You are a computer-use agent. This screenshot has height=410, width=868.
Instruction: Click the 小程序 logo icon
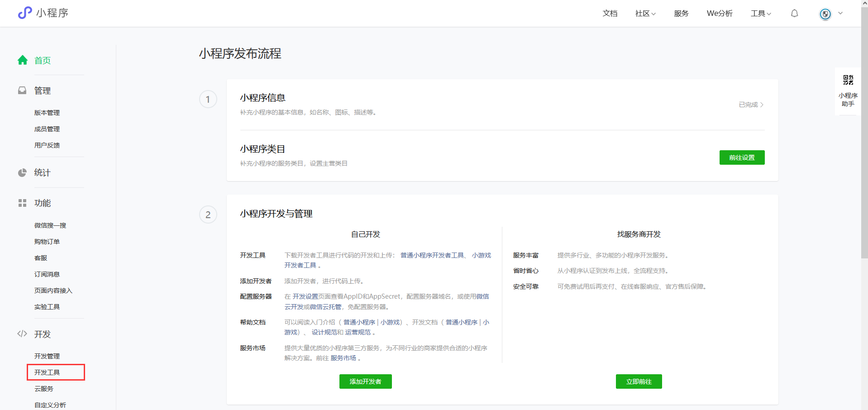point(25,13)
